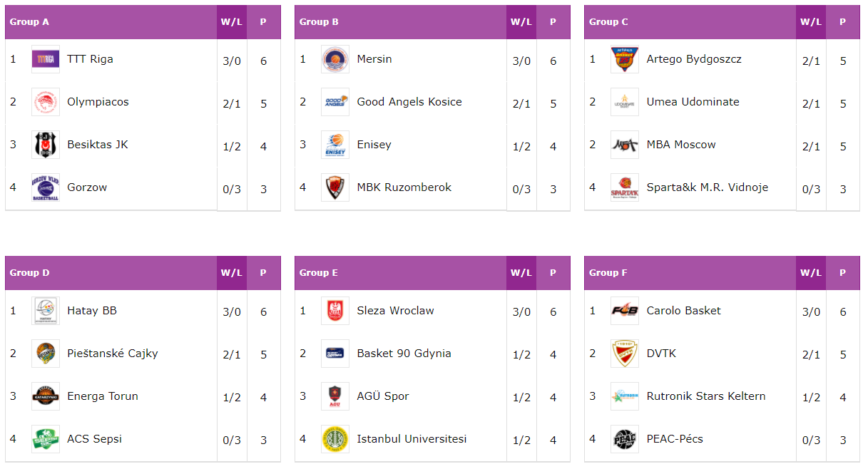Image resolution: width=868 pixels, height=469 pixels.
Task: Open the Umea Udominate team link
Action: point(693,102)
